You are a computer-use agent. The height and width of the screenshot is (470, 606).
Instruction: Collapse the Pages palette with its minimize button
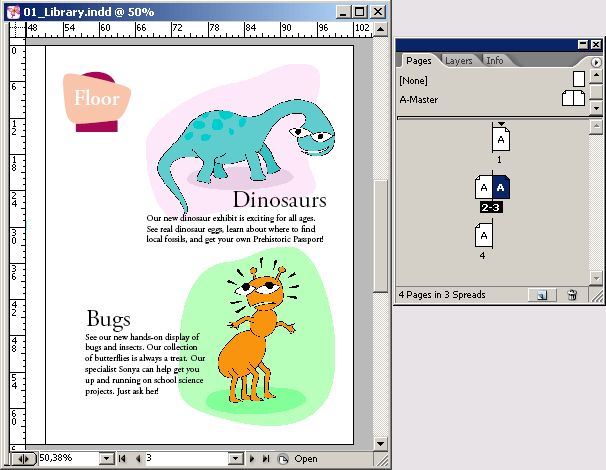point(583,45)
